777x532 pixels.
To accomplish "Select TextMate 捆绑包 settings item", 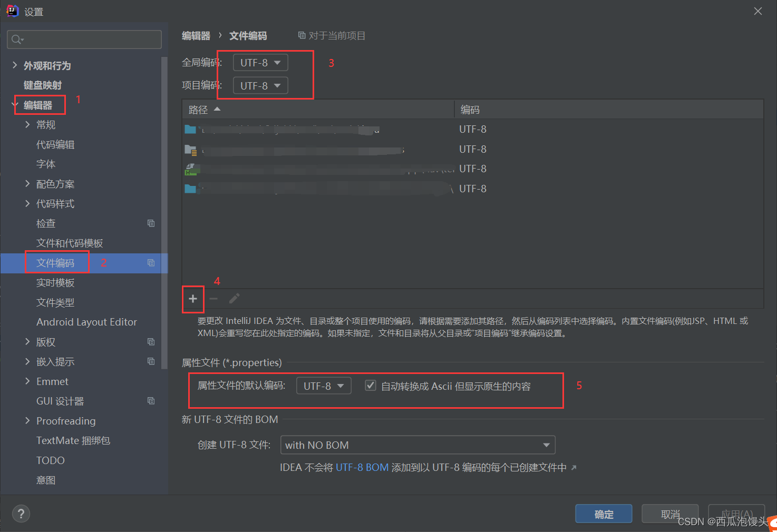I will [x=73, y=440].
